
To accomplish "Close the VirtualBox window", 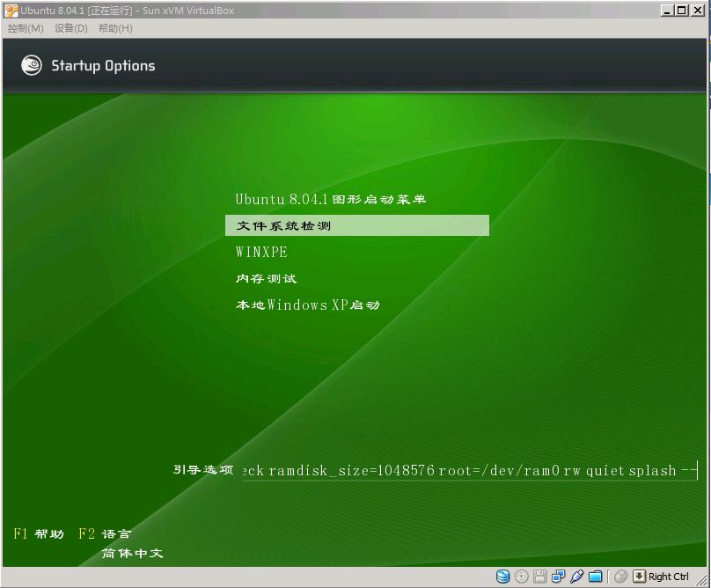I will click(698, 11).
